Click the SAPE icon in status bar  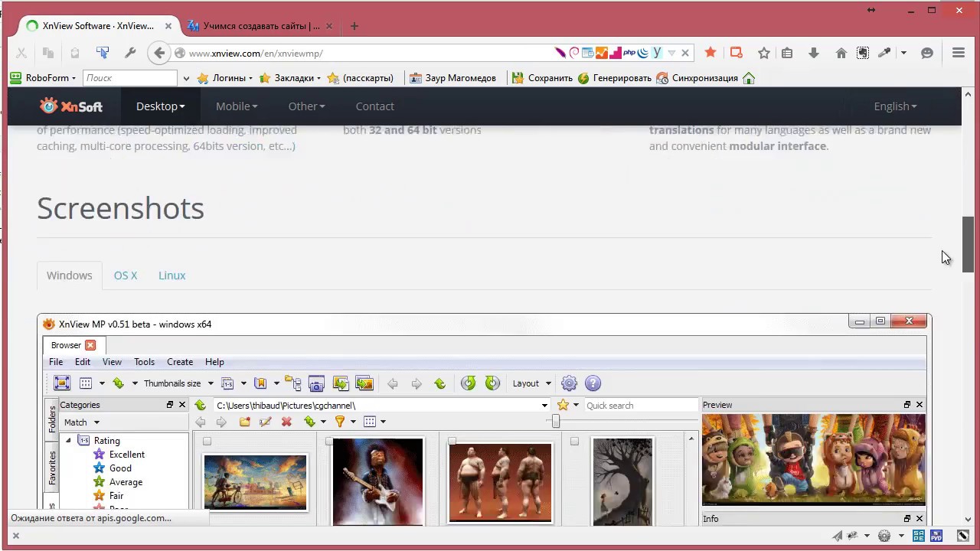pos(919,536)
